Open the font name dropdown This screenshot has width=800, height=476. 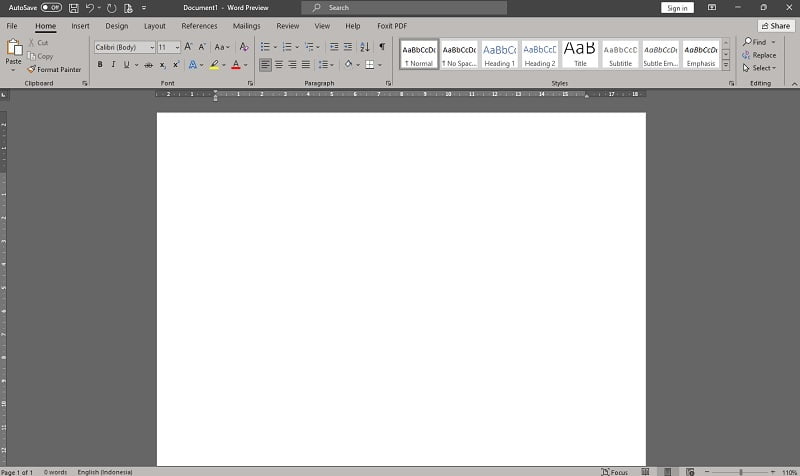coord(152,47)
